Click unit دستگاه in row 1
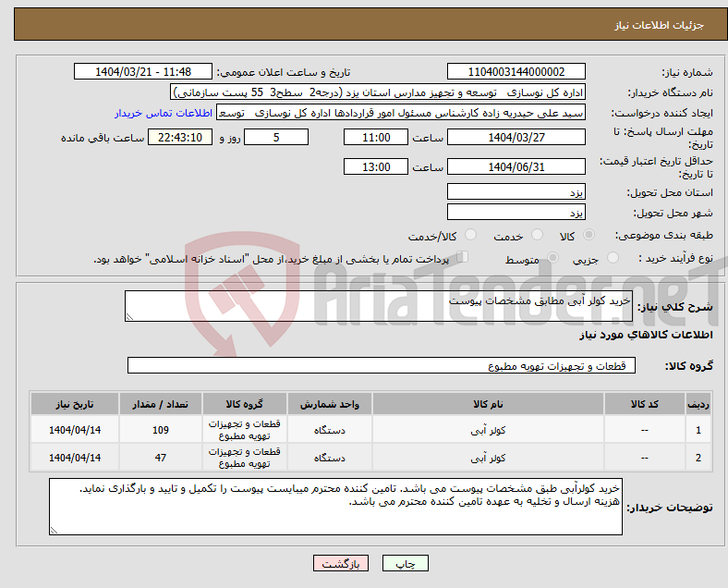This screenshot has width=728, height=588. 329,430
